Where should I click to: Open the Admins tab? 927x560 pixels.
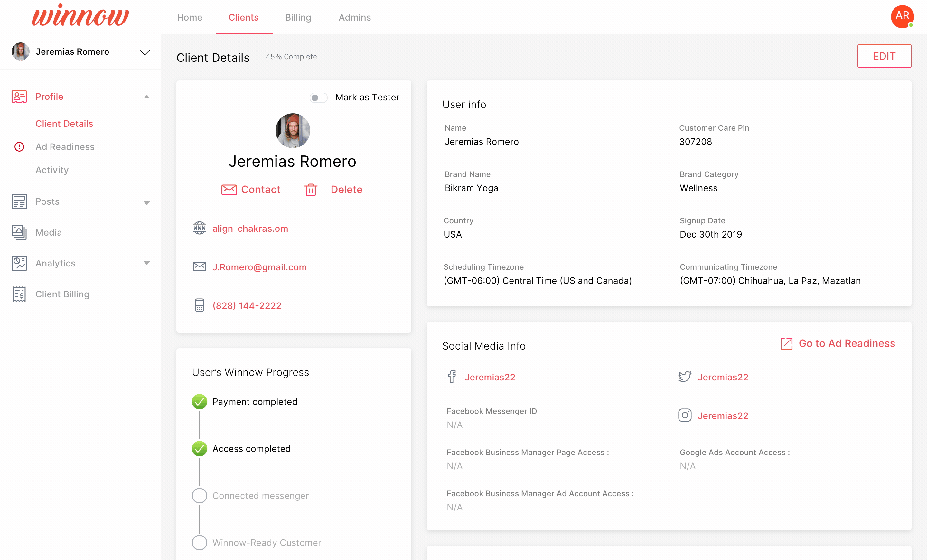click(x=354, y=17)
